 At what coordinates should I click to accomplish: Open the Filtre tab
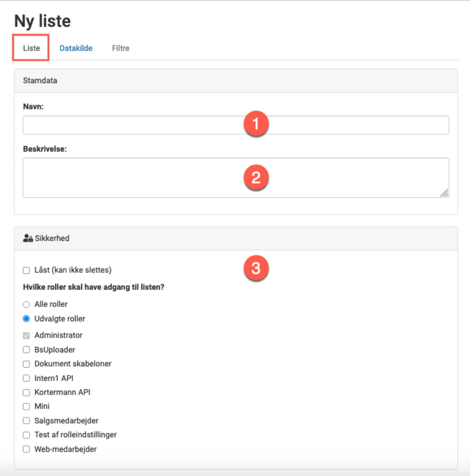121,48
